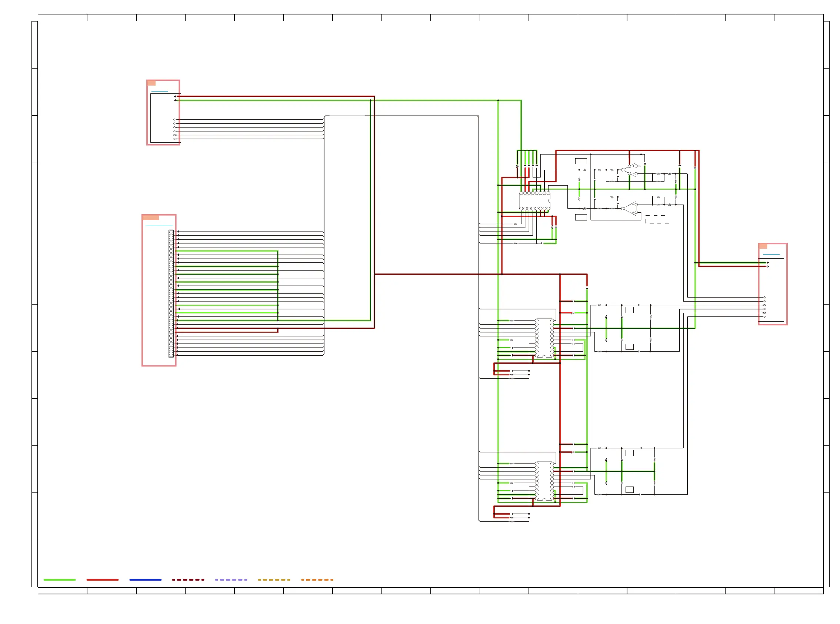The width and height of the screenshot is (840, 624).
Task: Select the middle-right vertical IC chip
Action: (x=544, y=338)
